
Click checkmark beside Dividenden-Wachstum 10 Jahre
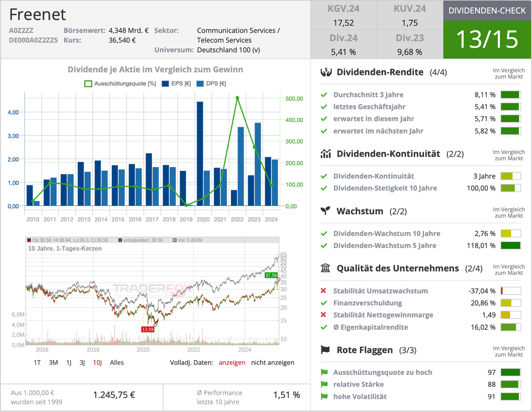coord(324,233)
